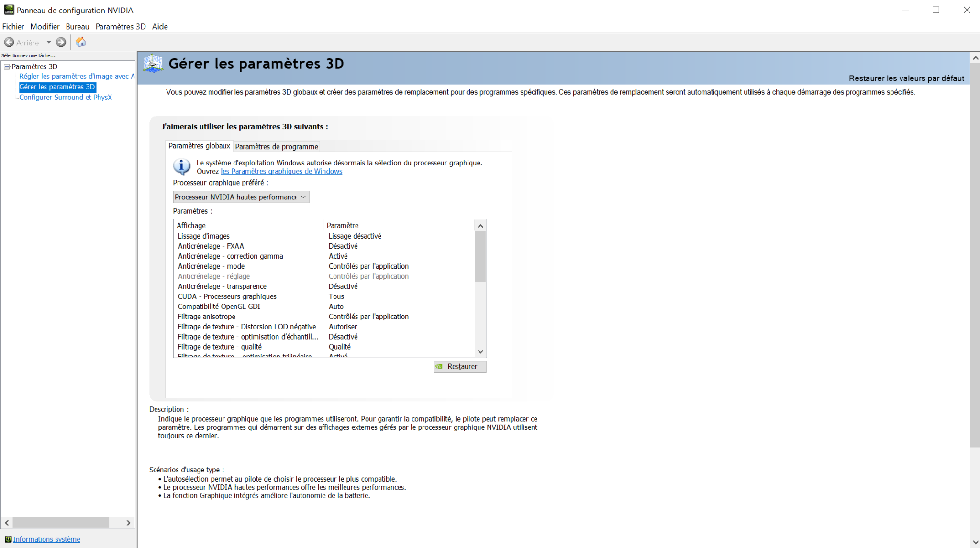This screenshot has height=548, width=980.
Task: Open the Paramètres 3D menu
Action: [x=121, y=27]
